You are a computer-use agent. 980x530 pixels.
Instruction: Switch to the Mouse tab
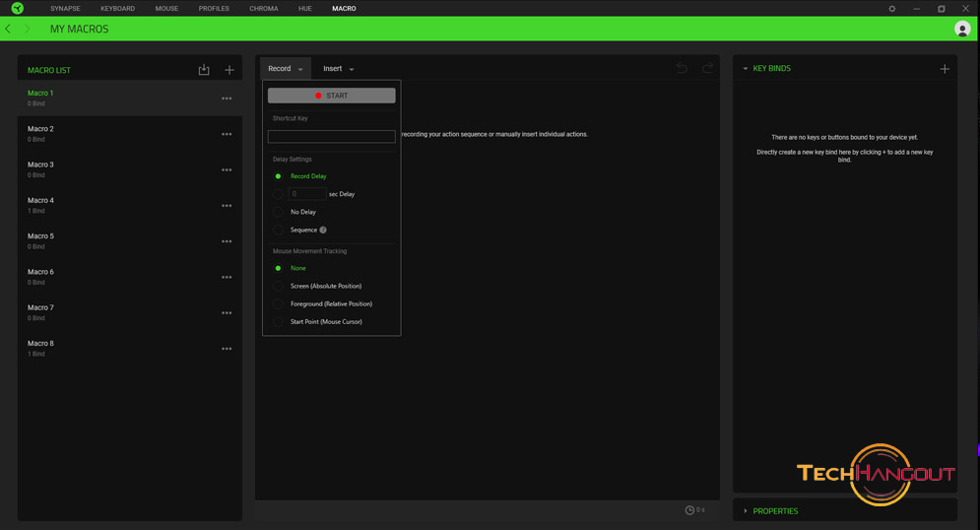pos(166,8)
